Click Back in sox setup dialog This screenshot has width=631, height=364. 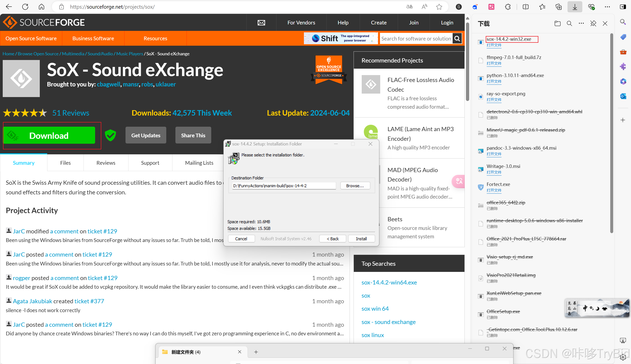point(333,239)
